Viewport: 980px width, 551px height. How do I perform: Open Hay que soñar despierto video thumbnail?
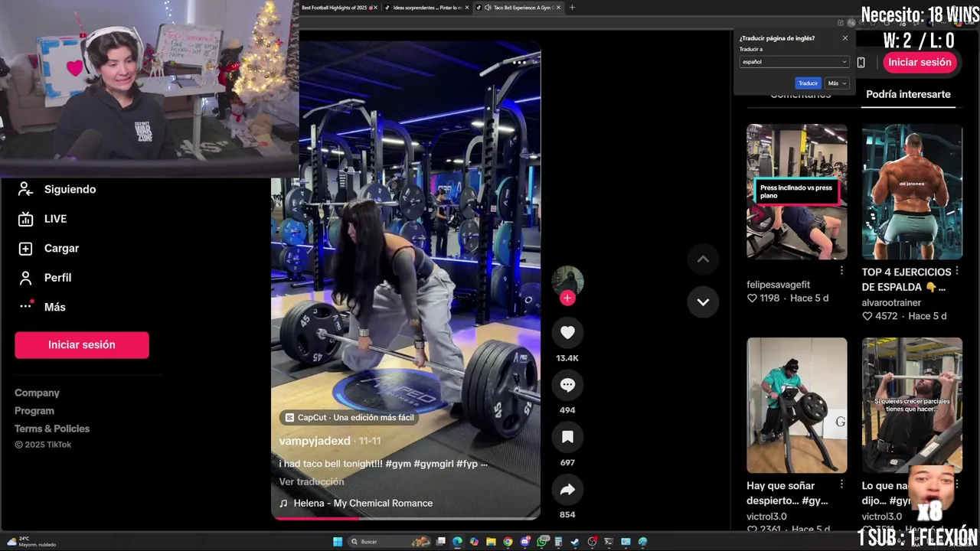797,406
